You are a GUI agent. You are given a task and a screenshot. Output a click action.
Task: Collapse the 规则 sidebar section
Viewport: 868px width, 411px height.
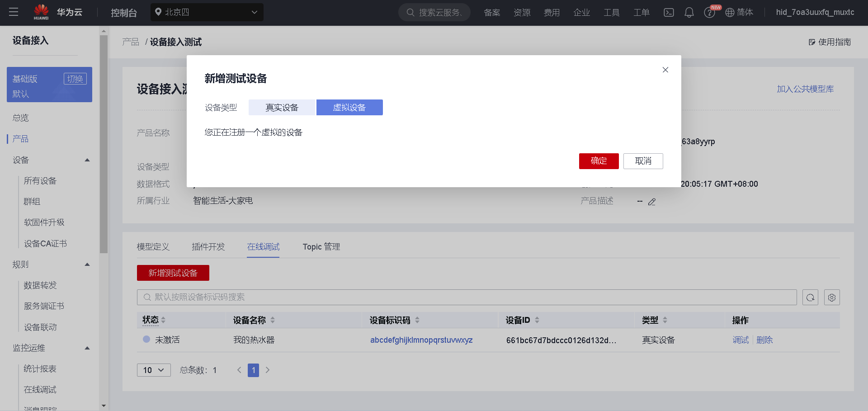point(87,265)
